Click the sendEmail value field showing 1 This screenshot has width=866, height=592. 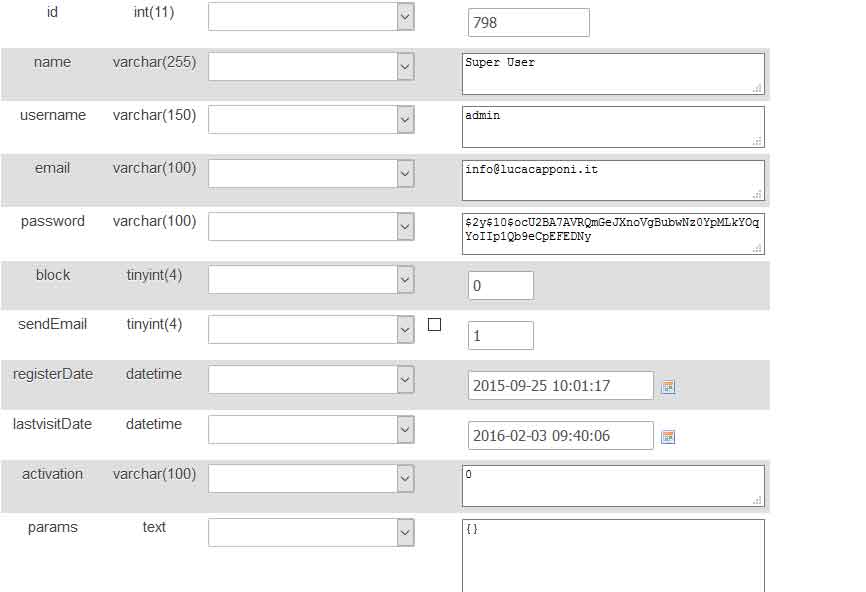[500, 336]
